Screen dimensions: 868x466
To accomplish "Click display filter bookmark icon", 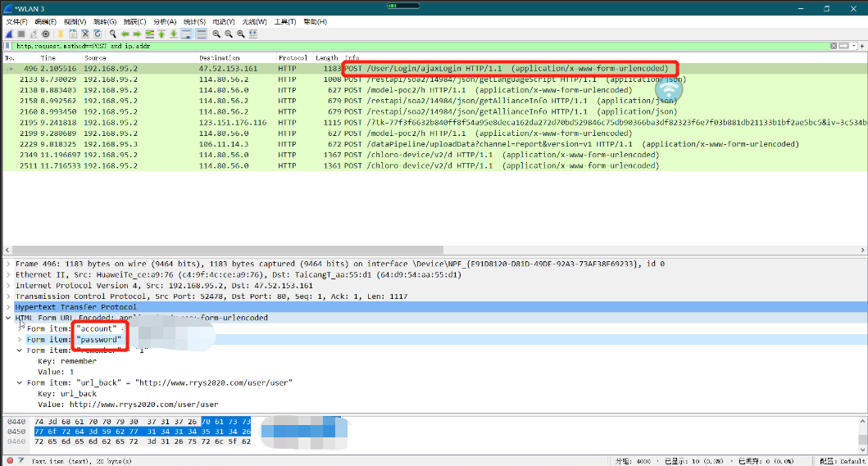I will tap(7, 46).
